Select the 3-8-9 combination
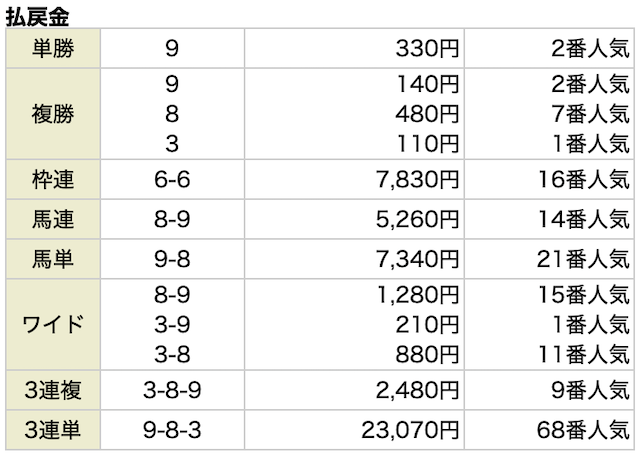This screenshot has height=453, width=640. (x=173, y=392)
